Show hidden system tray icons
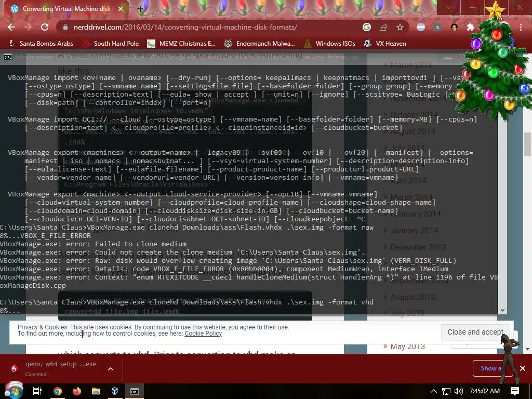Image resolution: width=532 pixels, height=399 pixels. click(x=434, y=391)
